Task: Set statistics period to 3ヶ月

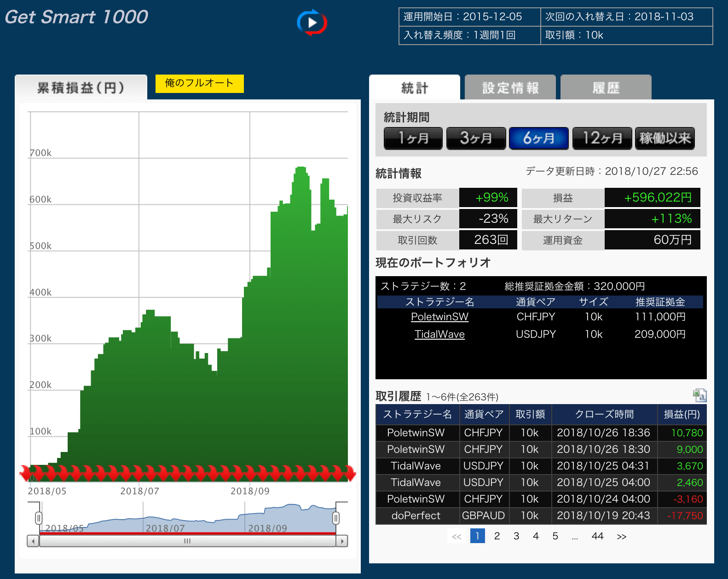Action: [x=476, y=138]
